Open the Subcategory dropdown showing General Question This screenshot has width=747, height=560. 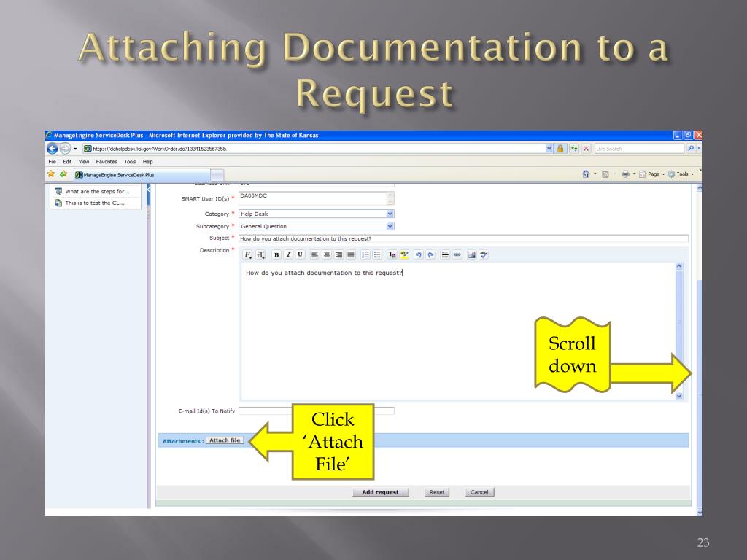(x=390, y=226)
